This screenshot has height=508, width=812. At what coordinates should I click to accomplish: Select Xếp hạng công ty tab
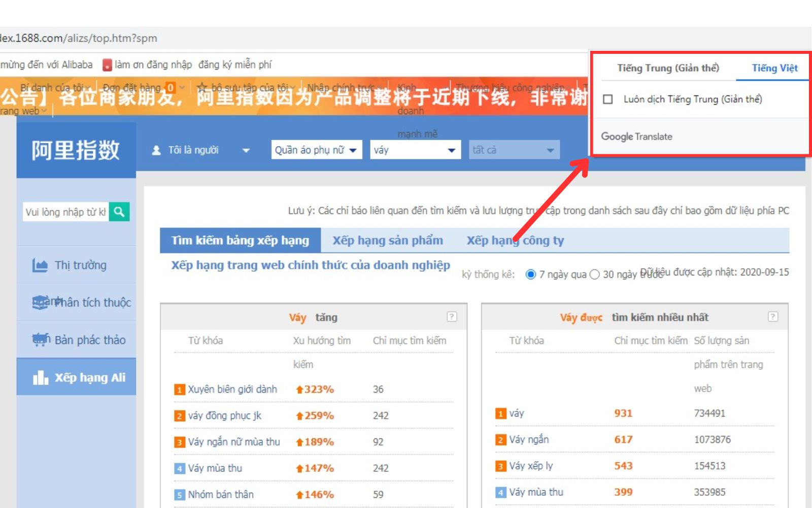click(x=515, y=240)
